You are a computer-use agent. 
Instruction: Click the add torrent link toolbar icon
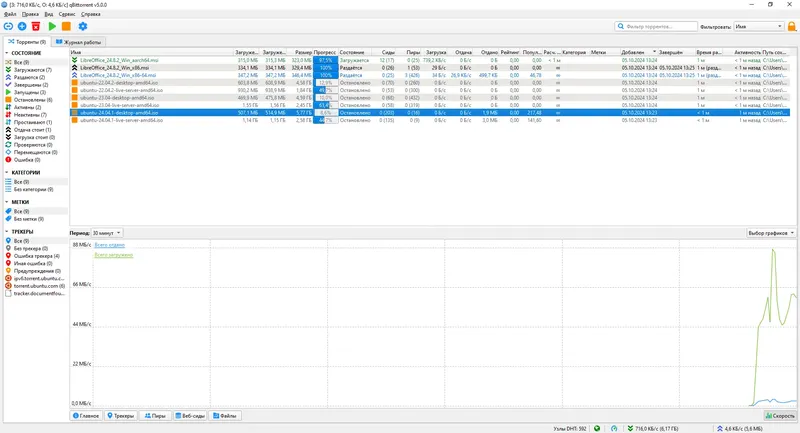[x=8, y=26]
